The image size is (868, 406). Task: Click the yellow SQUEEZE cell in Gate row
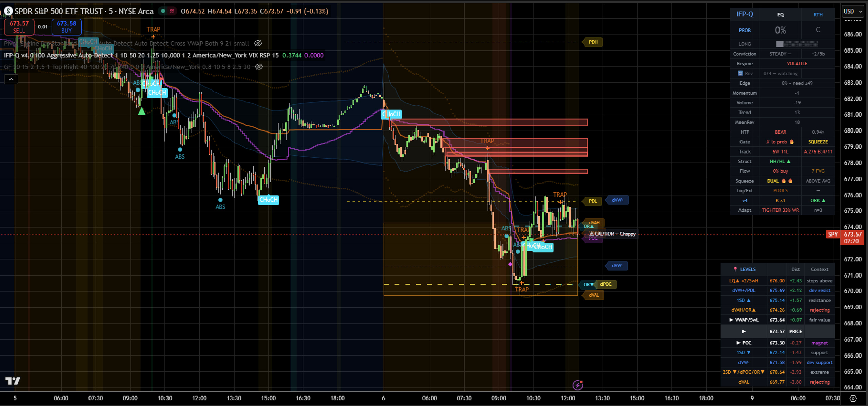point(818,142)
